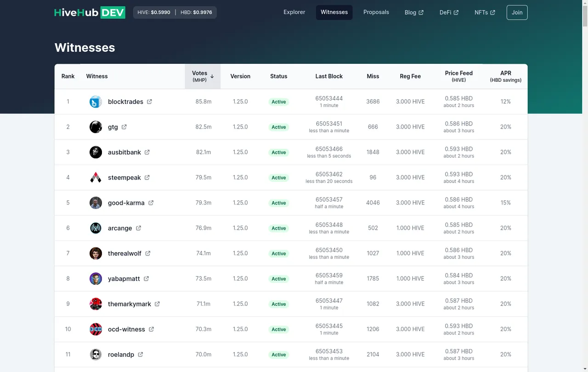Click themarkymark avatar image
588x372 pixels.
click(x=96, y=304)
